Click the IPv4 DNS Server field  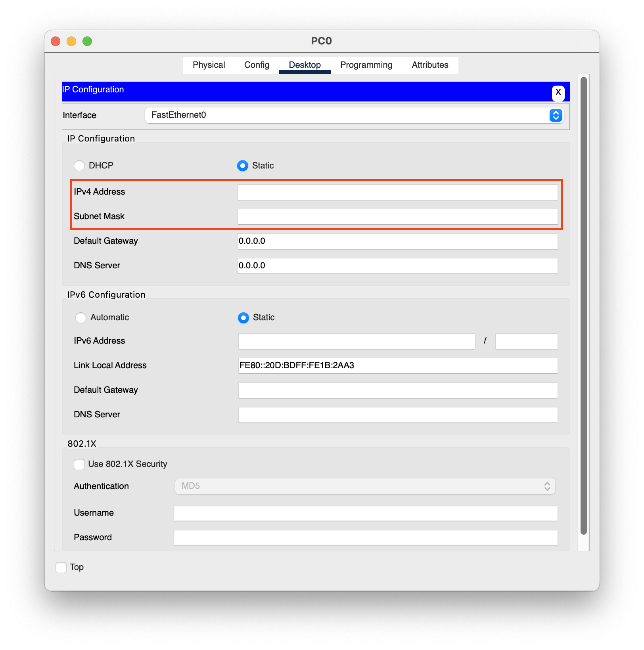coord(398,266)
